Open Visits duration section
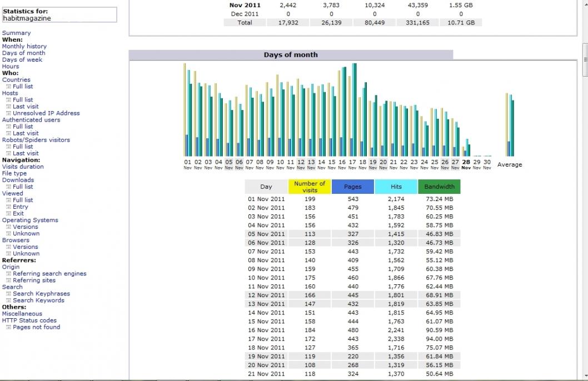588x381 pixels. 23,167
